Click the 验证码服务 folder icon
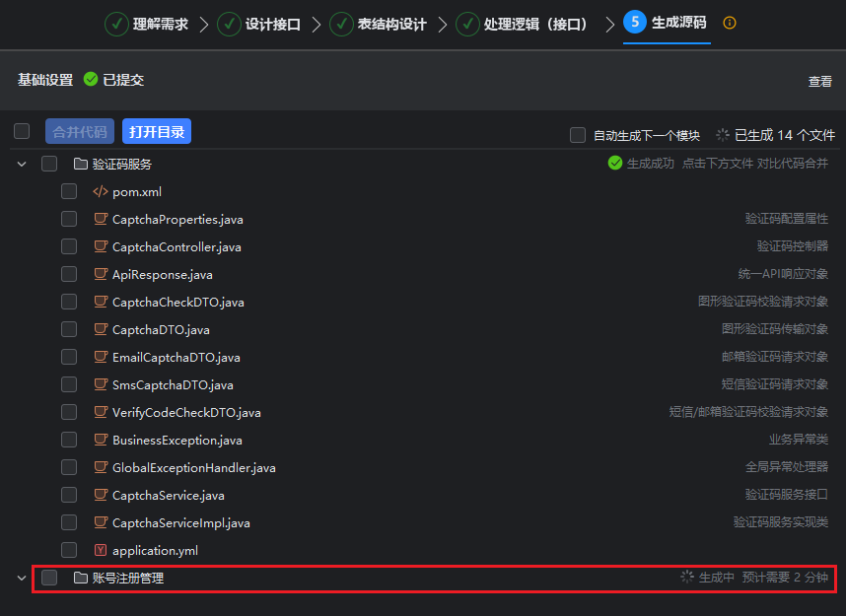Screen dimensions: 846x616 coord(80,164)
